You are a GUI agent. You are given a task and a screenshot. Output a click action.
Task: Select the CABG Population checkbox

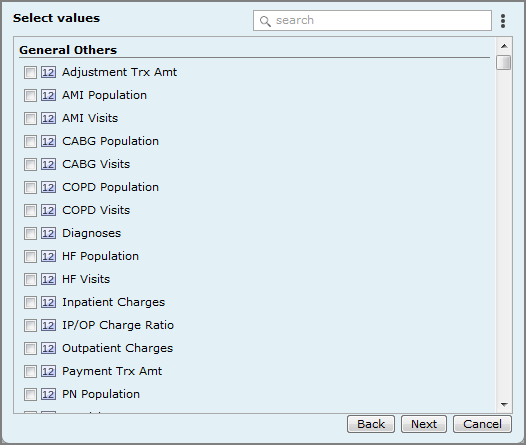[x=30, y=142]
